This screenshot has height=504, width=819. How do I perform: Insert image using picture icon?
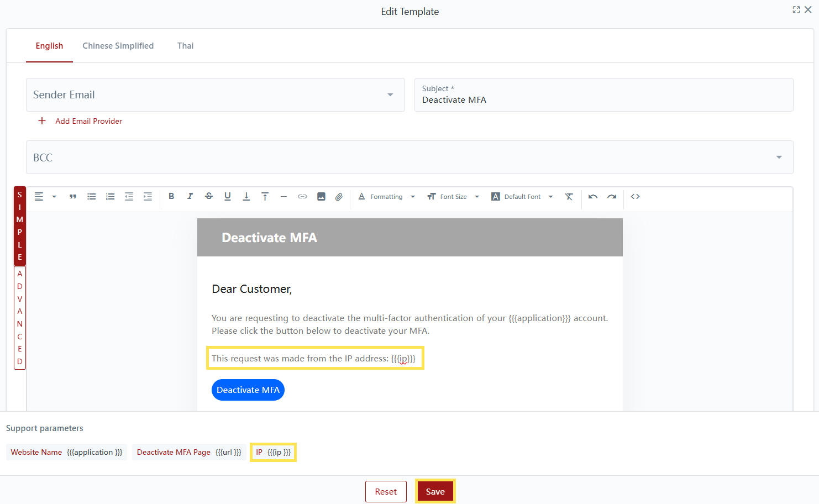(321, 197)
